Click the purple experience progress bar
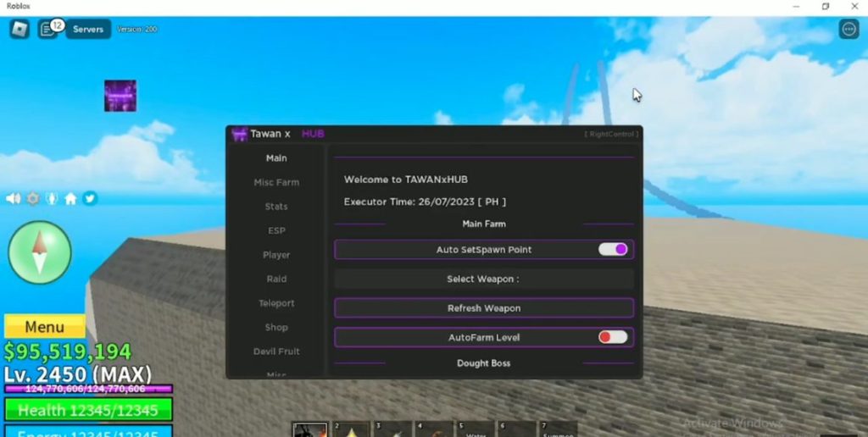 [88, 390]
